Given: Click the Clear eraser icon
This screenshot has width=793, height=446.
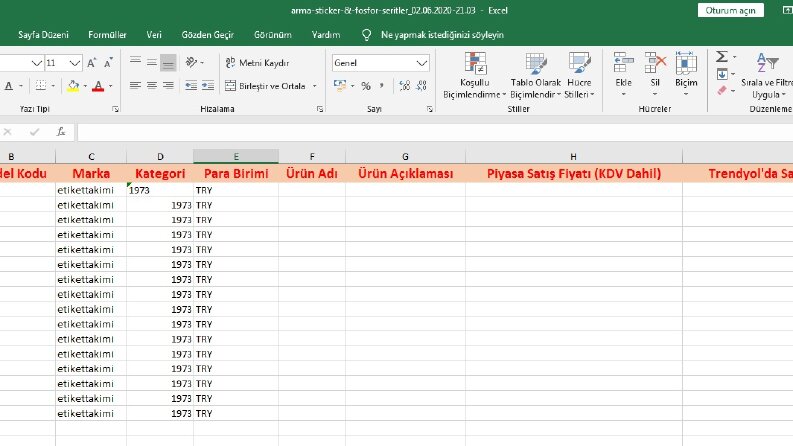Looking at the screenshot, I should pos(722,91).
